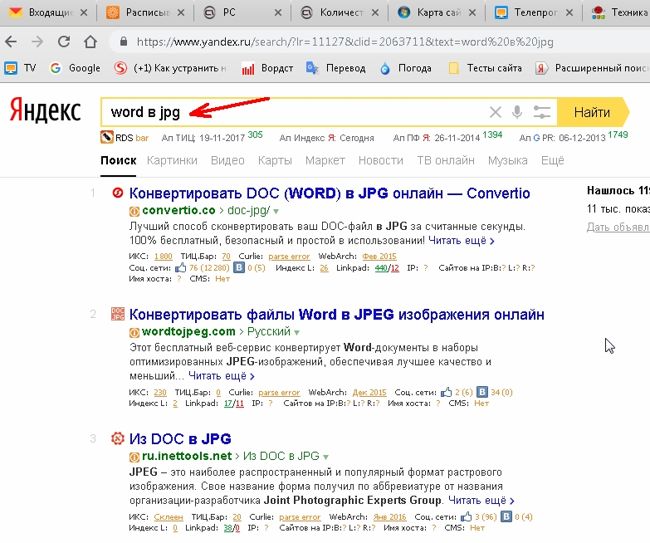650x543 pixels.
Task: Click wordtojpeg.com green domain link
Action: click(x=189, y=332)
